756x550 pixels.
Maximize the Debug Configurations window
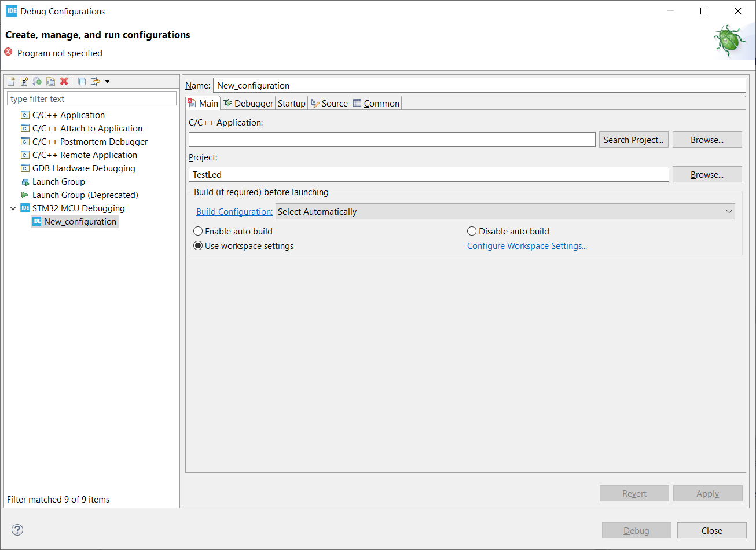(704, 11)
